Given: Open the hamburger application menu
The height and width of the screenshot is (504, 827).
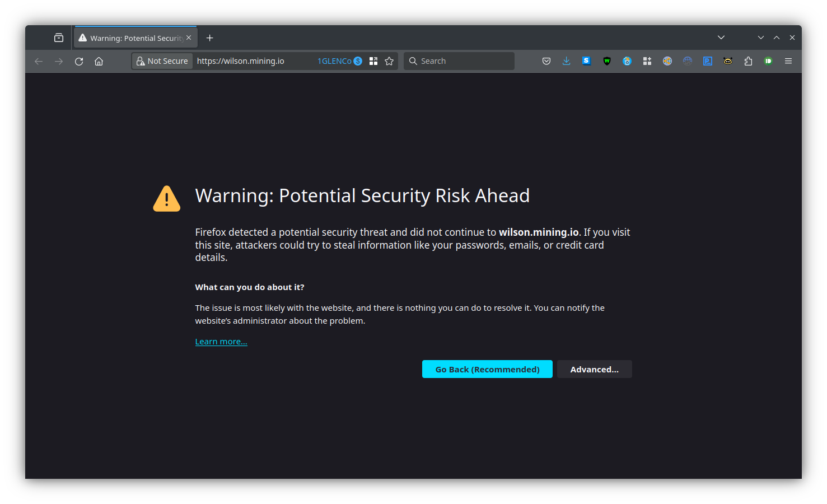Looking at the screenshot, I should coord(788,61).
